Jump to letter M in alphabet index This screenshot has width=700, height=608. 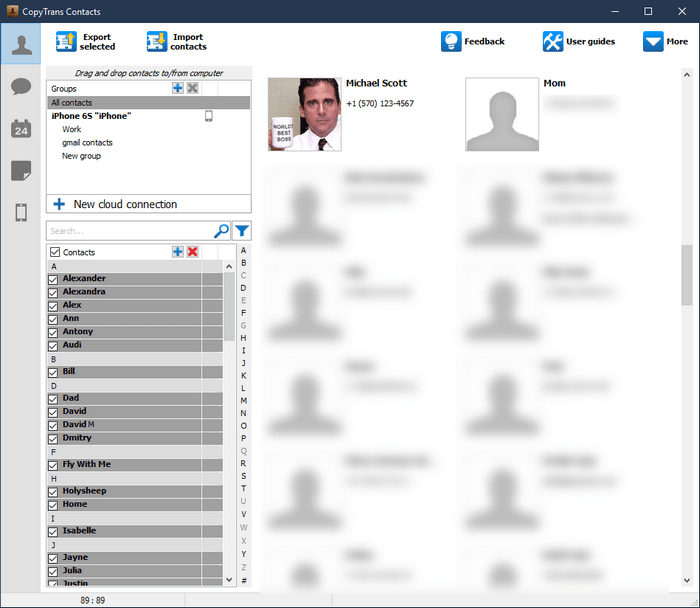(x=244, y=401)
